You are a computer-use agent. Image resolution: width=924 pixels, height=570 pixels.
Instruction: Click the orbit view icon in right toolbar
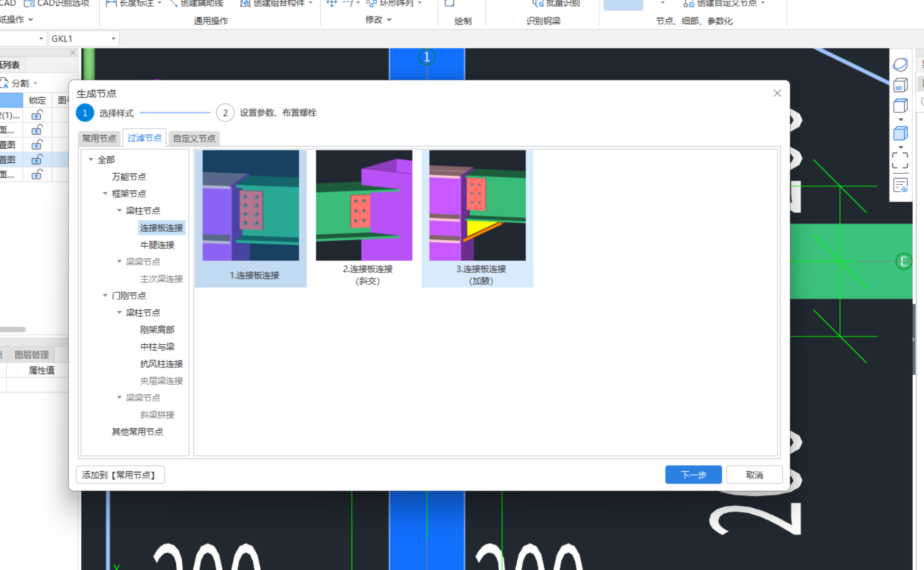click(x=900, y=65)
